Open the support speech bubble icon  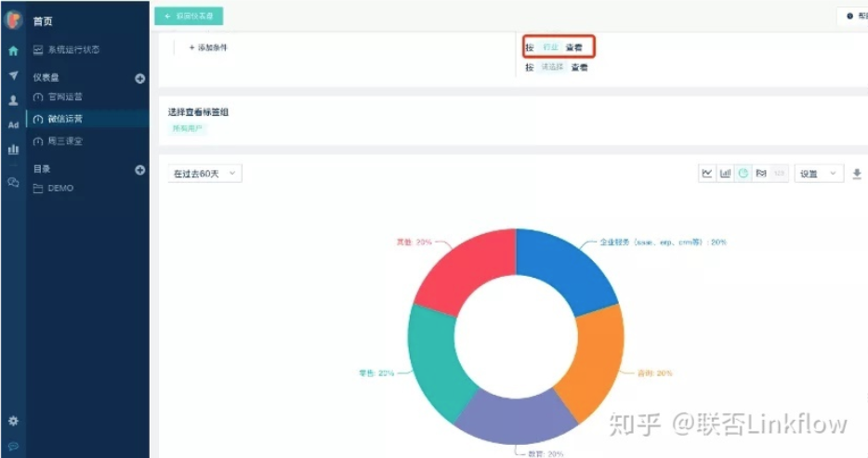(13, 446)
